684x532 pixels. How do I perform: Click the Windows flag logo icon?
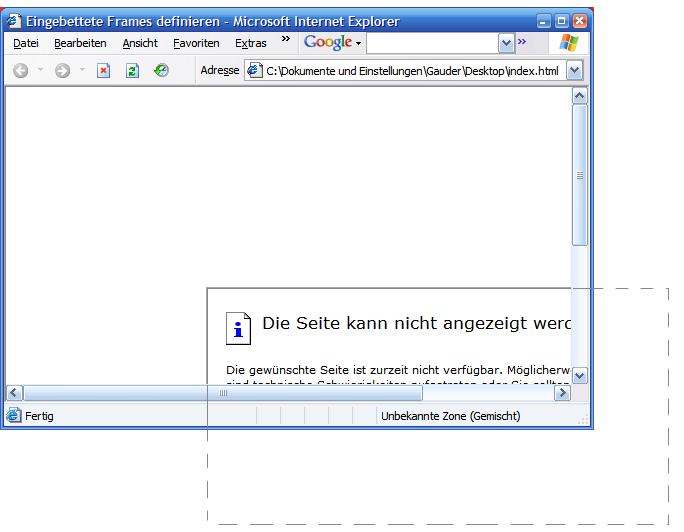pyautogui.click(x=569, y=43)
